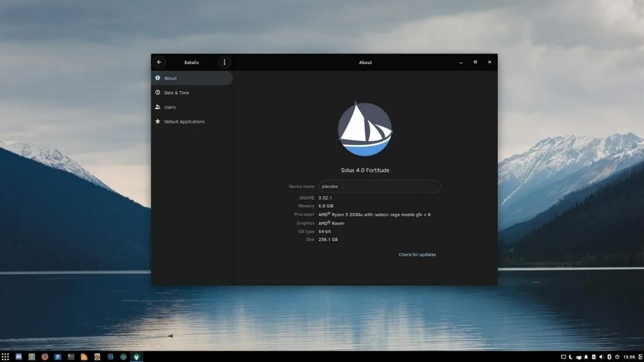Click the Solus sailboat logo
Screen dimensions: 644x362
[x=365, y=129]
